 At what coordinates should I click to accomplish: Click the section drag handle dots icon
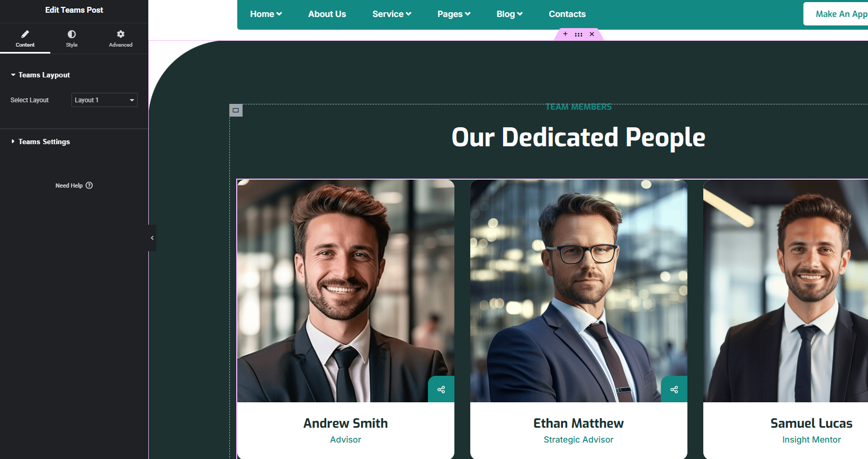tap(578, 34)
